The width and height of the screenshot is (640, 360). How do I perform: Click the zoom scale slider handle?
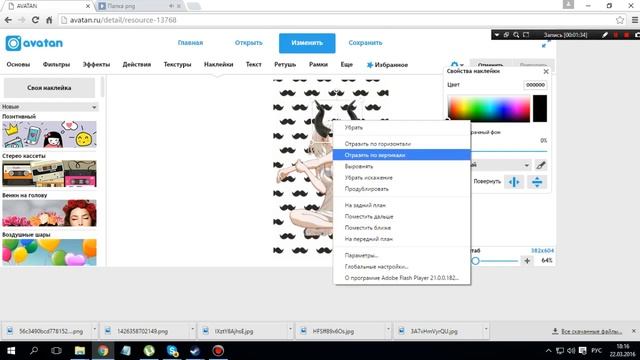coord(475,261)
